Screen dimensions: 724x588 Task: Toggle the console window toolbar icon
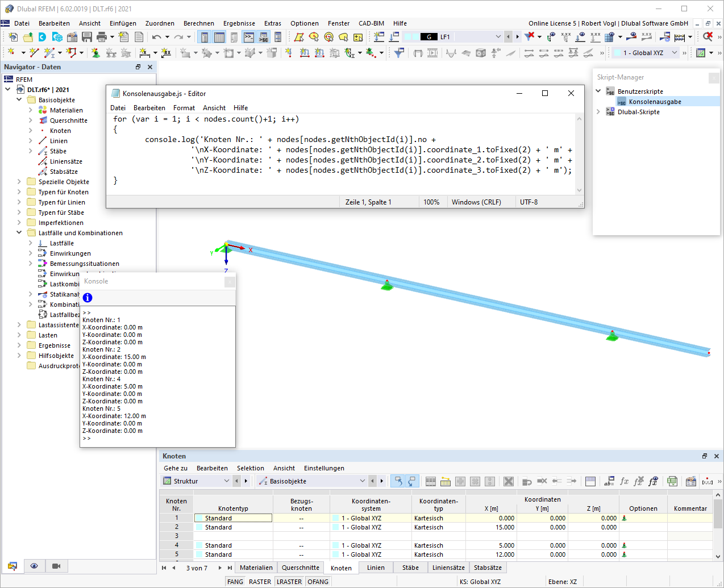coord(249,37)
